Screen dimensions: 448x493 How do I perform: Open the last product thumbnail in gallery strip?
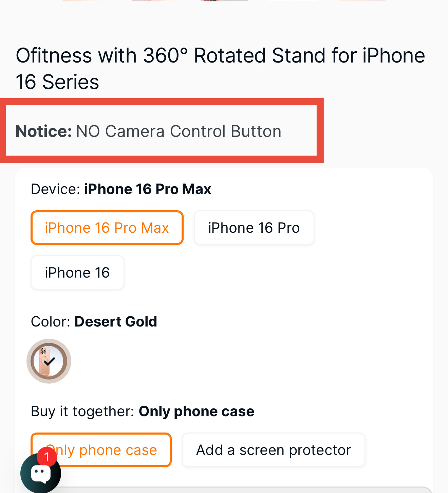click(x=361, y=1)
